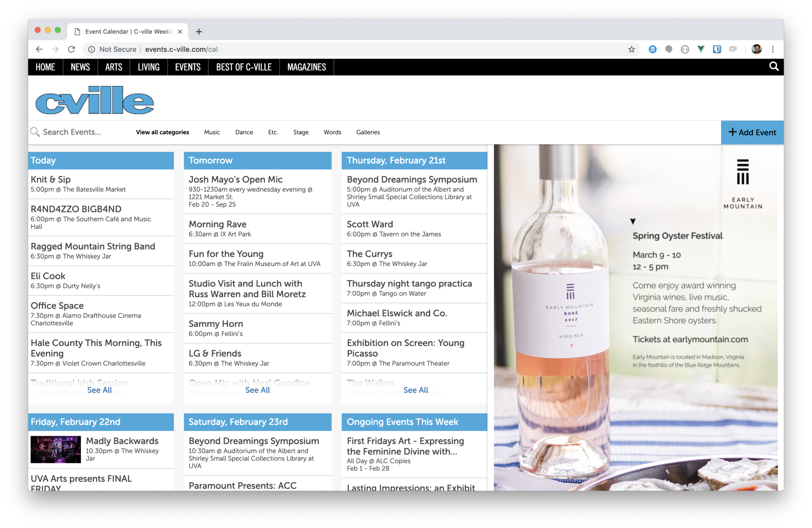Filter events by Music category

pyautogui.click(x=212, y=132)
